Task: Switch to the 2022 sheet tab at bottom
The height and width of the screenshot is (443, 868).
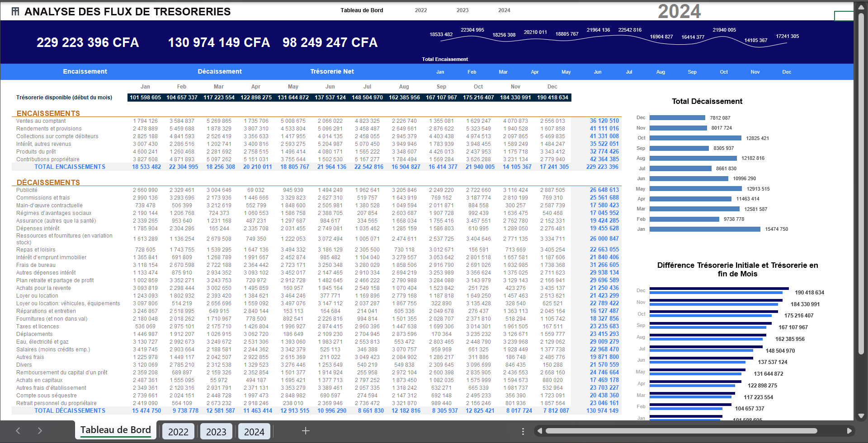Action: [178, 432]
